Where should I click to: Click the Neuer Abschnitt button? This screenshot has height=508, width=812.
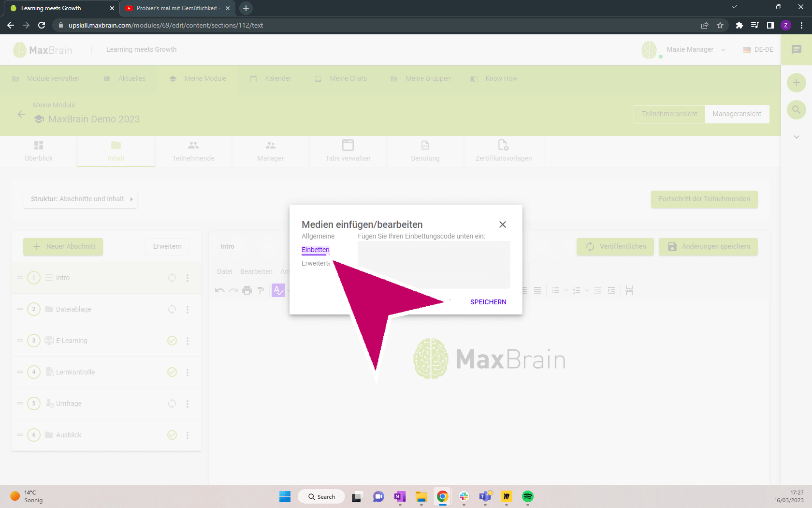[x=63, y=247]
